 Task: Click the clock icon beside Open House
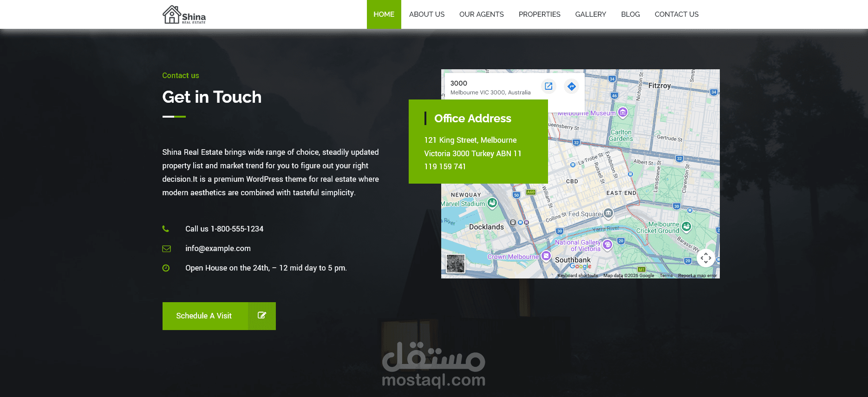tap(166, 268)
